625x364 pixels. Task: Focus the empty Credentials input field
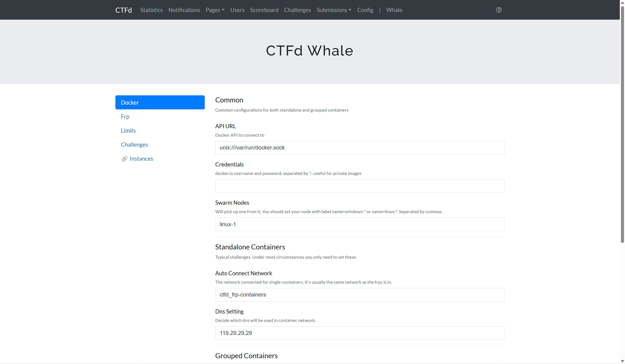360,186
